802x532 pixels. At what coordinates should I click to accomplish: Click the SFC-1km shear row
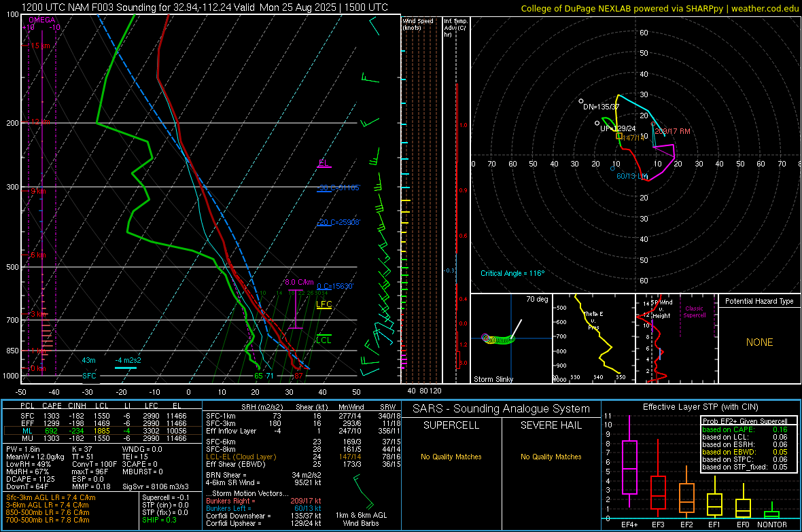point(303,416)
